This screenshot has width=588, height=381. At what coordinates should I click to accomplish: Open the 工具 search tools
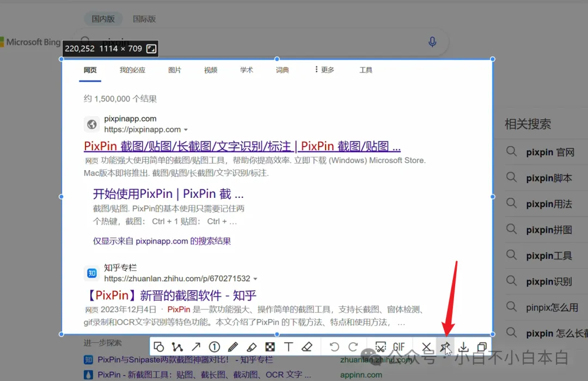point(366,70)
